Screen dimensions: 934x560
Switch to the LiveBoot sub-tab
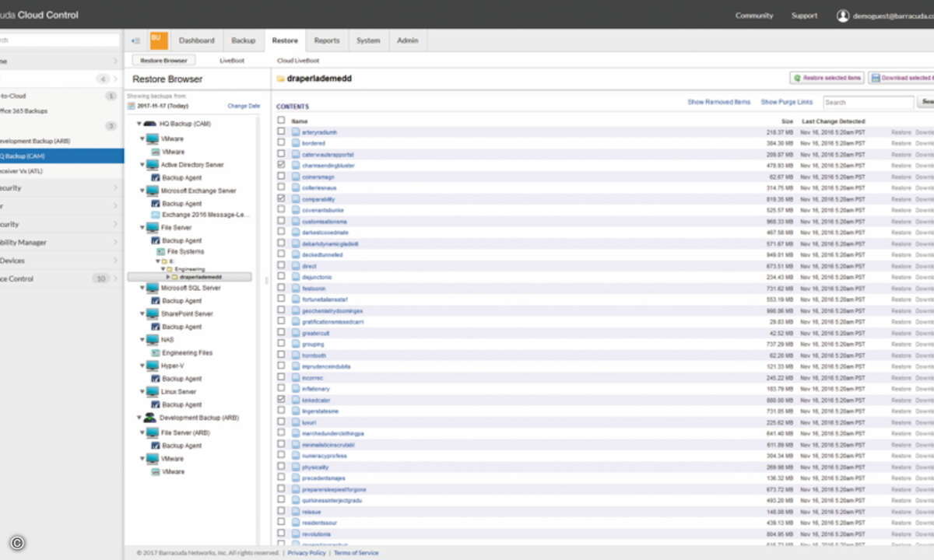tap(232, 60)
